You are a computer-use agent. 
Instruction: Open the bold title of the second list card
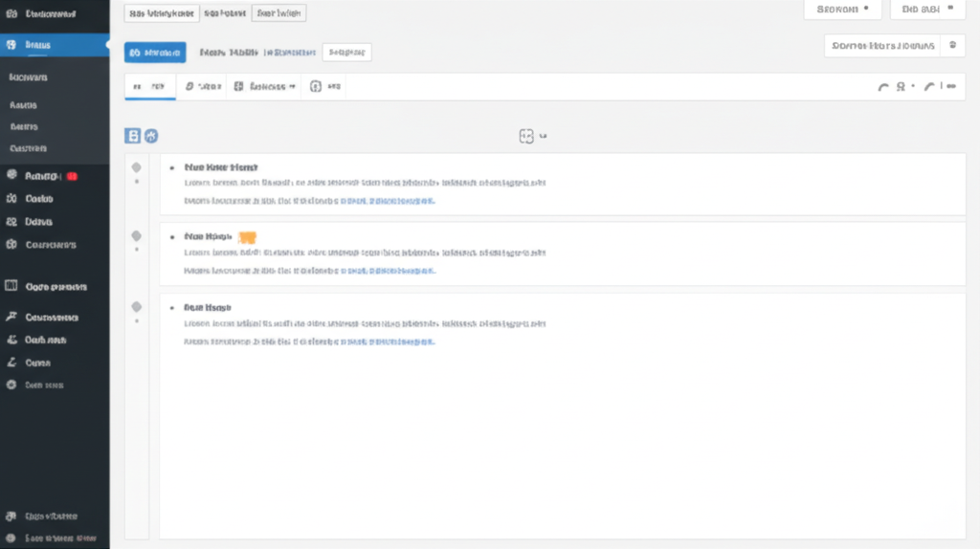208,236
